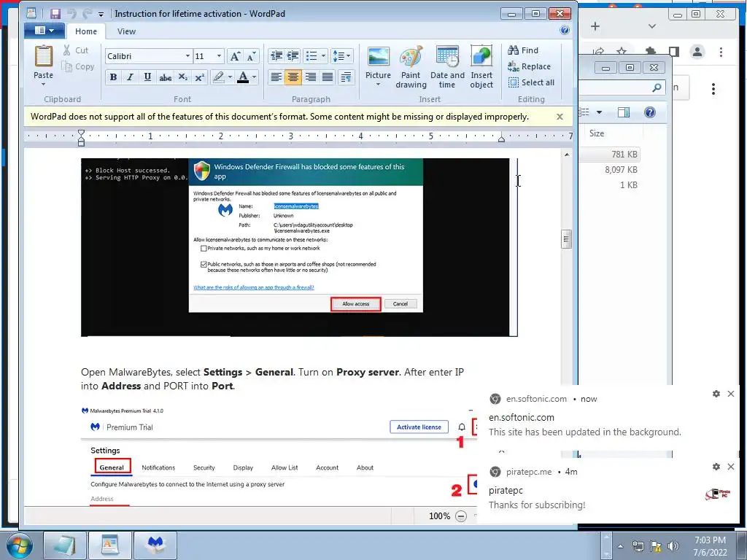The height and width of the screenshot is (560, 747).
Task: Insert Date and time
Action: (x=447, y=67)
